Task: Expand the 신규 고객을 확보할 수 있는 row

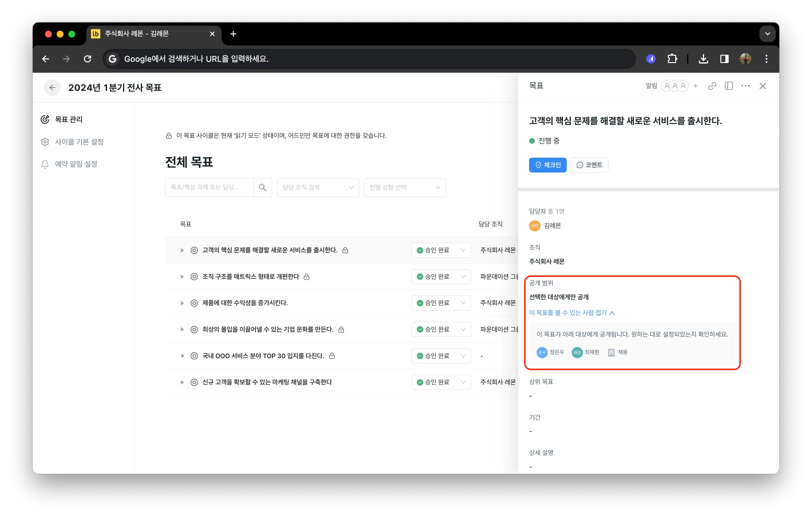Action: (182, 382)
